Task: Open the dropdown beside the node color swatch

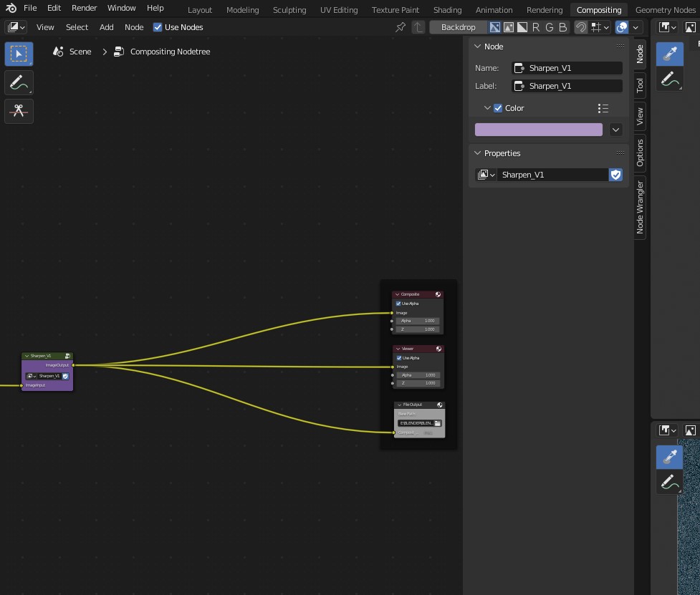Action: point(615,130)
